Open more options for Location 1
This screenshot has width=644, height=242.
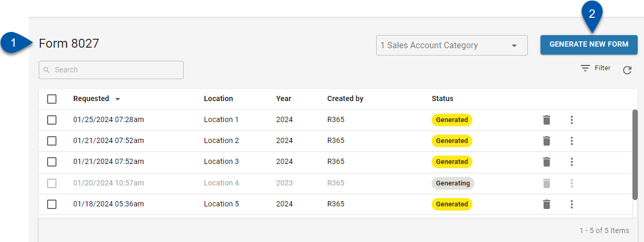click(572, 120)
